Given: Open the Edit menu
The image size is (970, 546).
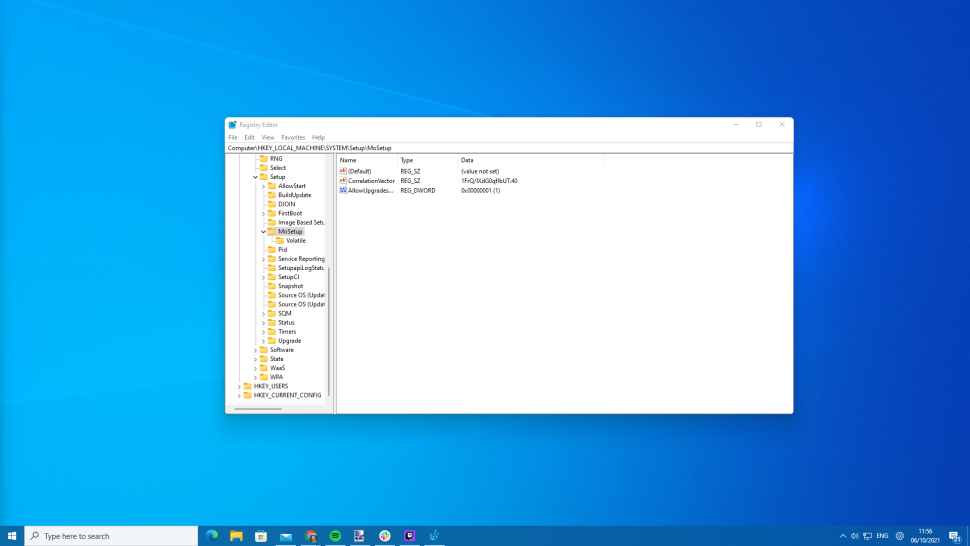Looking at the screenshot, I should click(249, 138).
